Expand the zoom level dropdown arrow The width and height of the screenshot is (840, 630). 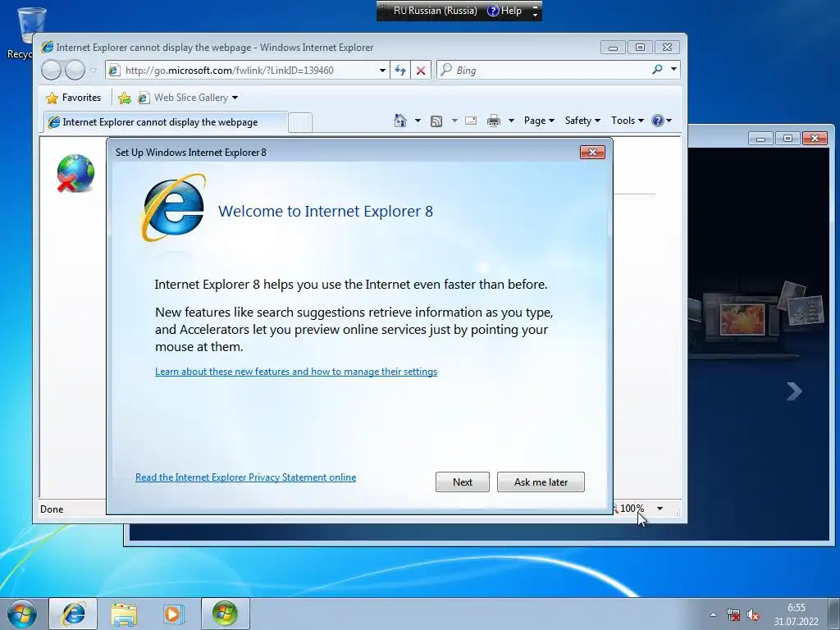point(660,509)
